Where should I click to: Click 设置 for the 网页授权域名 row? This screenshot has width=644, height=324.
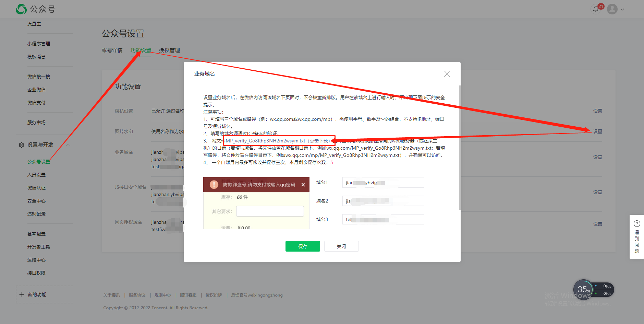click(597, 224)
